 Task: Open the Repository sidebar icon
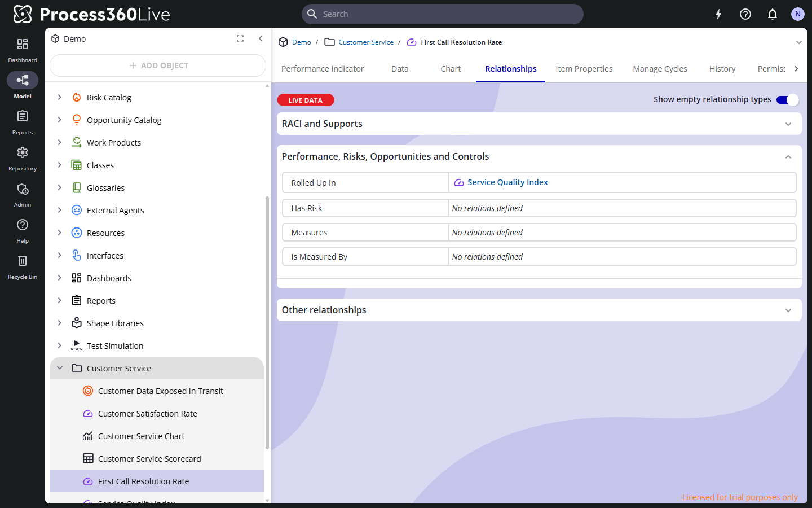click(23, 152)
